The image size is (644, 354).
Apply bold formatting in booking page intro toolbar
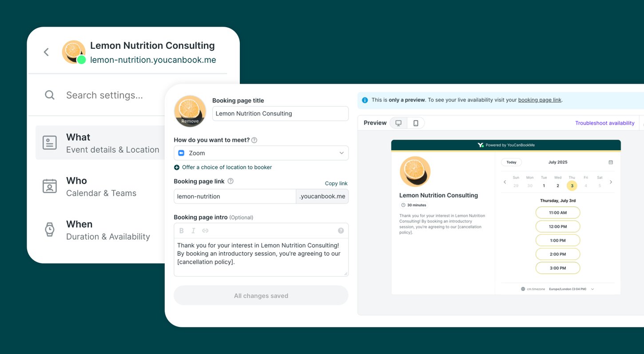[x=181, y=230]
